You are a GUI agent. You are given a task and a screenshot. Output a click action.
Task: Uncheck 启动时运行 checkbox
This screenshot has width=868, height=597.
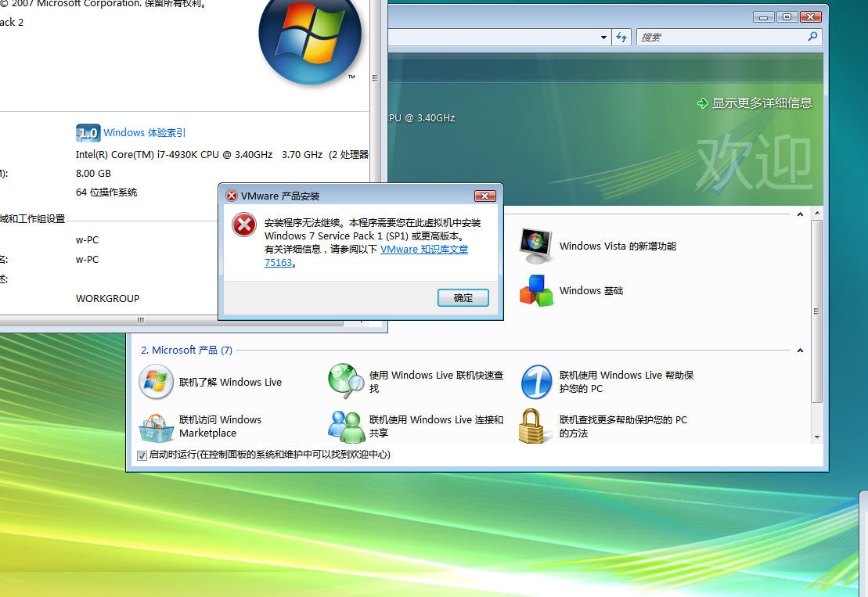pos(142,455)
